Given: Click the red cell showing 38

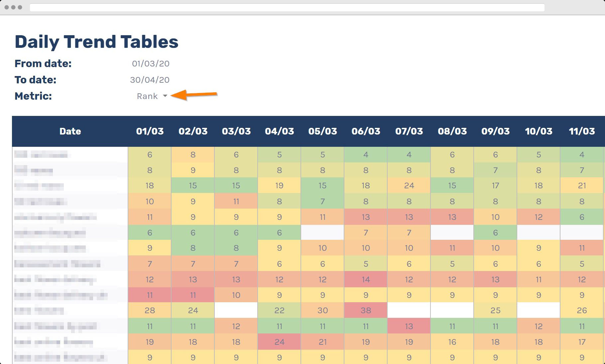Looking at the screenshot, I should click(x=365, y=310).
